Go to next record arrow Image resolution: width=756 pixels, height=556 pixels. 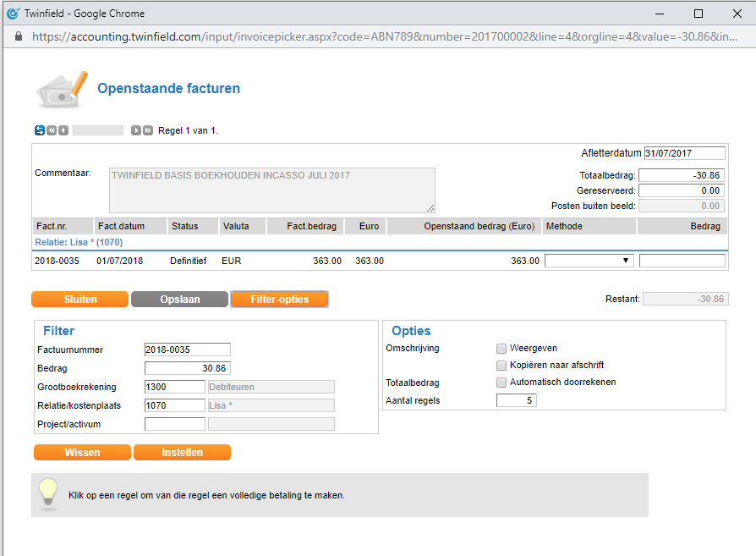(135, 130)
